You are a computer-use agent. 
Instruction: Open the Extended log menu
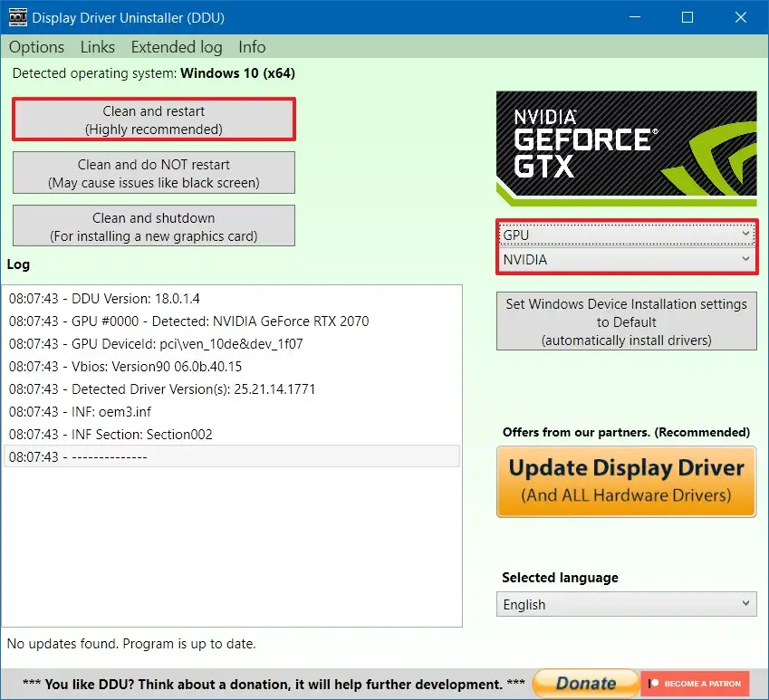pyautogui.click(x=176, y=47)
